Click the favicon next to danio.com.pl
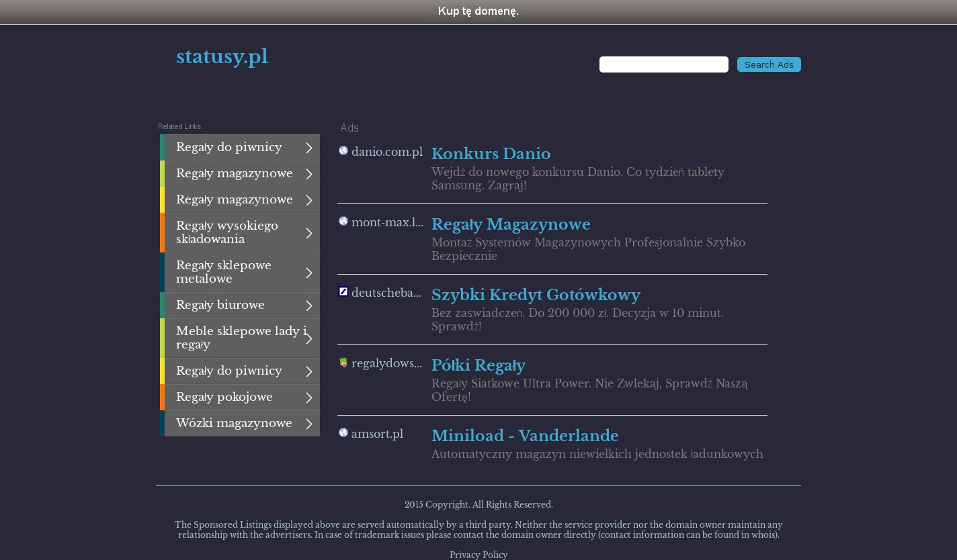This screenshot has width=957, height=560. [x=343, y=151]
